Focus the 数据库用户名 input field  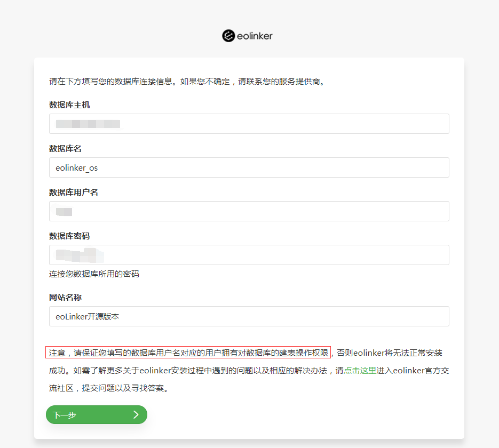(x=249, y=211)
